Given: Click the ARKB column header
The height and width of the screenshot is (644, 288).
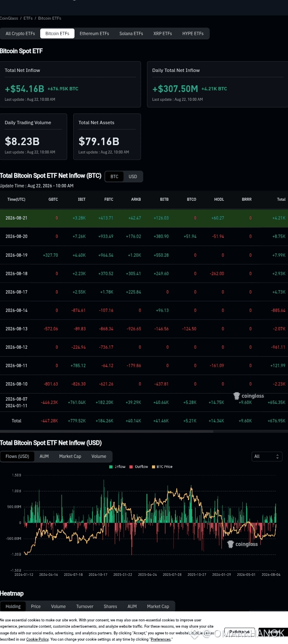Looking at the screenshot, I should (x=136, y=199).
